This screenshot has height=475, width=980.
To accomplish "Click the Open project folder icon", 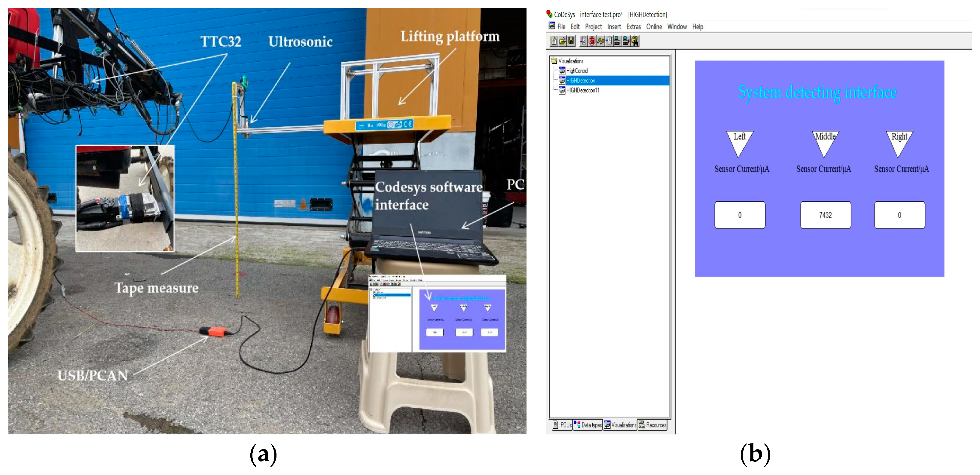I will 563,41.
